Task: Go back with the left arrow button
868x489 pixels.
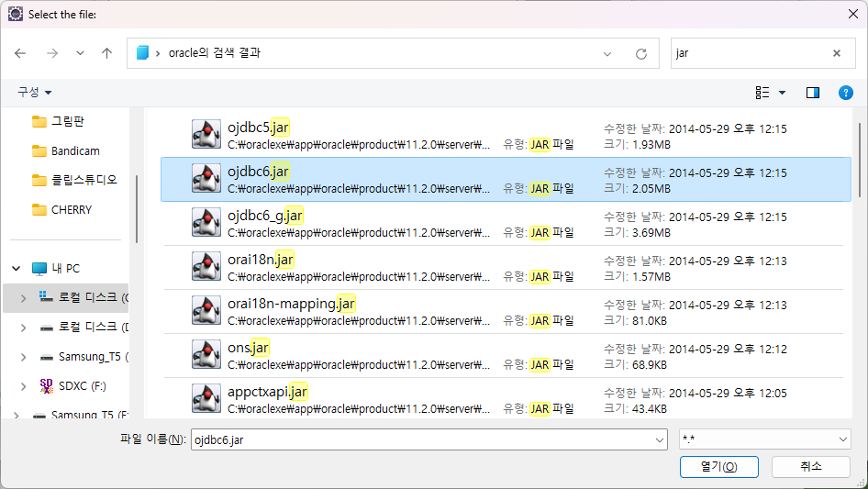Action: (x=20, y=53)
